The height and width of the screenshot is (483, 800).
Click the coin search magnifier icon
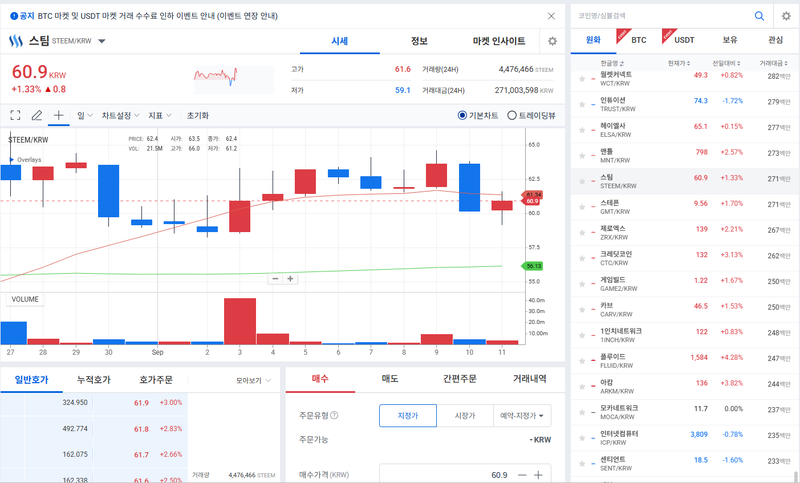759,16
